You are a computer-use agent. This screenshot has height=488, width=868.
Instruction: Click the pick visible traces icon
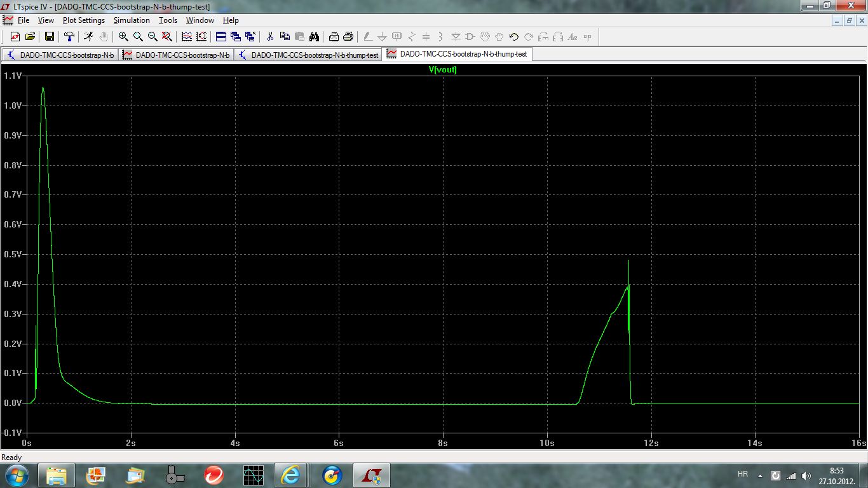tap(187, 37)
